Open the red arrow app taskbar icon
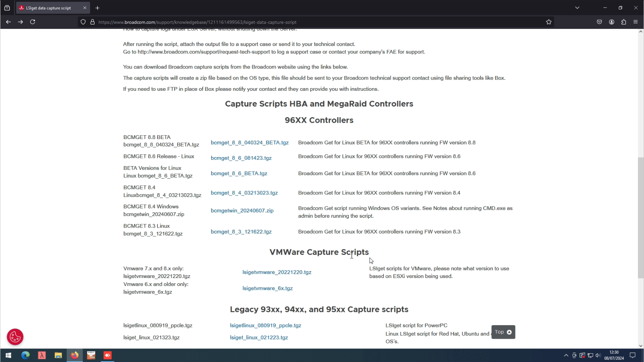Image resolution: width=644 pixels, height=362 pixels. pos(108,355)
